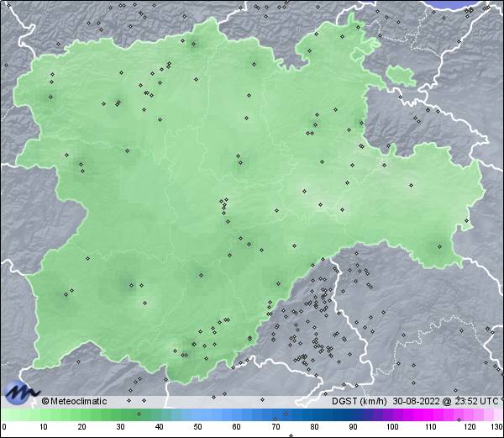Select the 130 maximum scale label

coord(496,427)
